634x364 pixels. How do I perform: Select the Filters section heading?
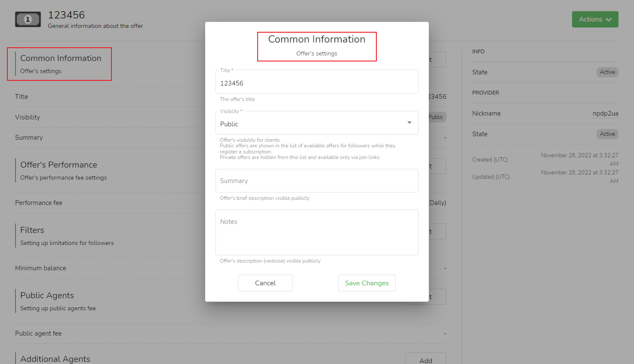[x=32, y=230]
